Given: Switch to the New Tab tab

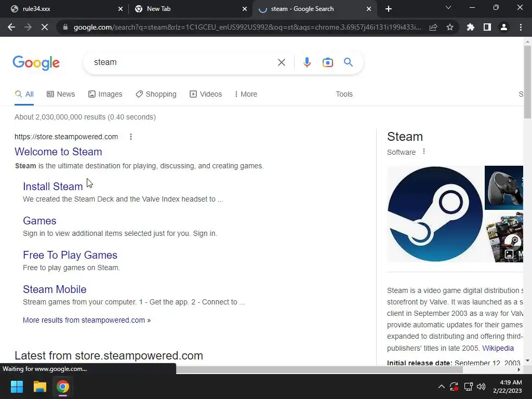Looking at the screenshot, I should click(190, 9).
